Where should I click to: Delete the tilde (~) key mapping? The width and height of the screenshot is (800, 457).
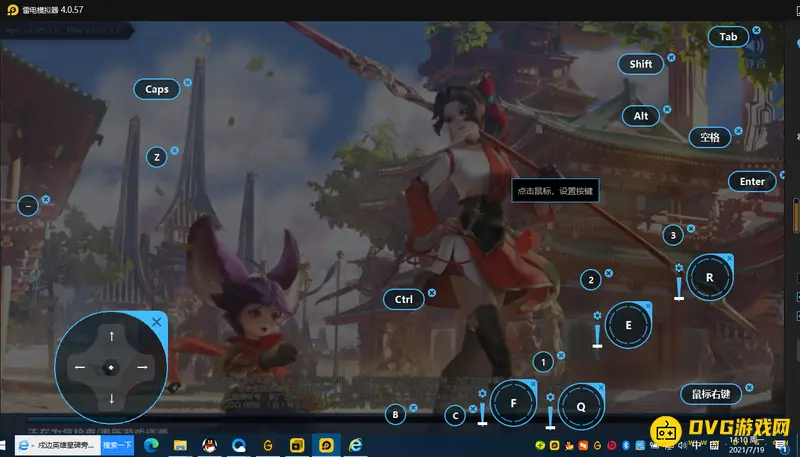click(46, 199)
